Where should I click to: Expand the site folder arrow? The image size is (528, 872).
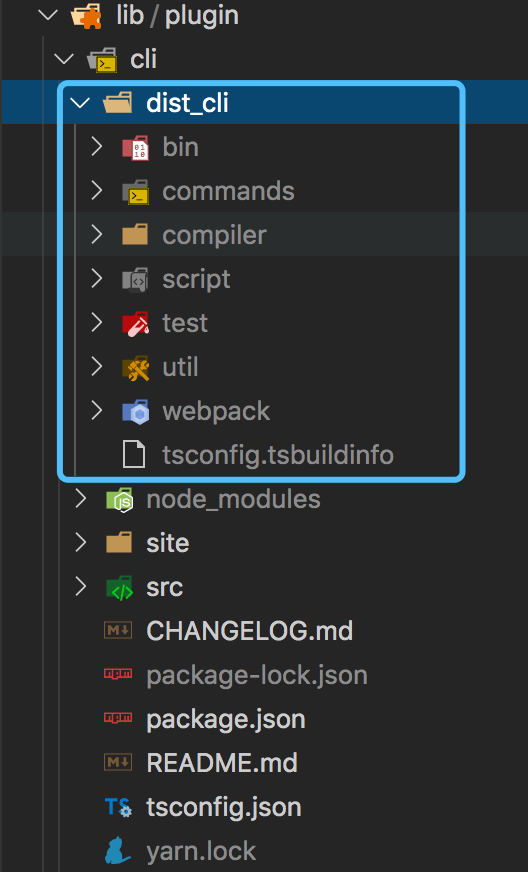click(x=81, y=543)
